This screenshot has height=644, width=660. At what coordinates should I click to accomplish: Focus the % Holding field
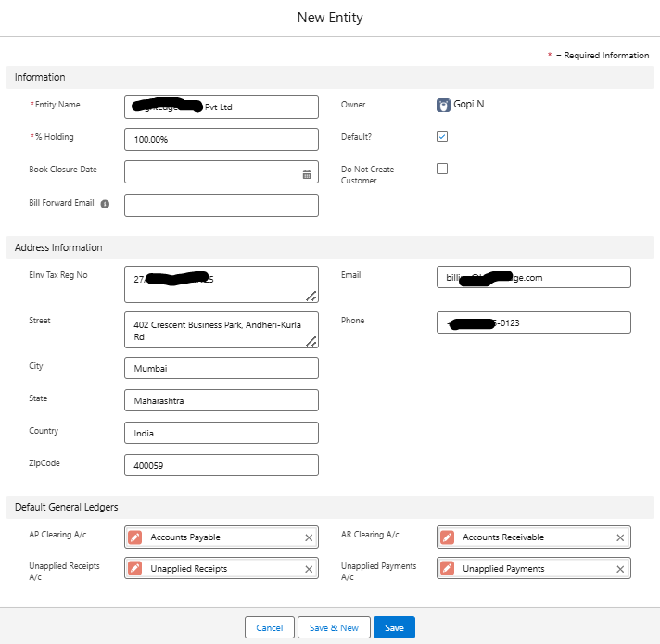[221, 139]
